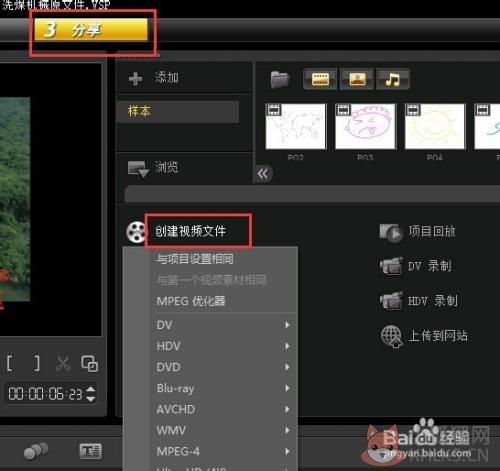Screen dimensions: 500x471
Task: Click the Add label text
Action: 167,78
